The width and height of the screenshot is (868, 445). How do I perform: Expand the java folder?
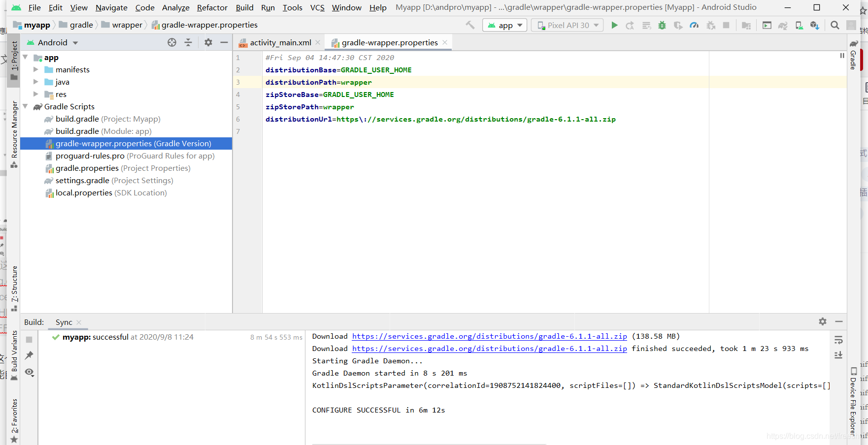[36, 82]
